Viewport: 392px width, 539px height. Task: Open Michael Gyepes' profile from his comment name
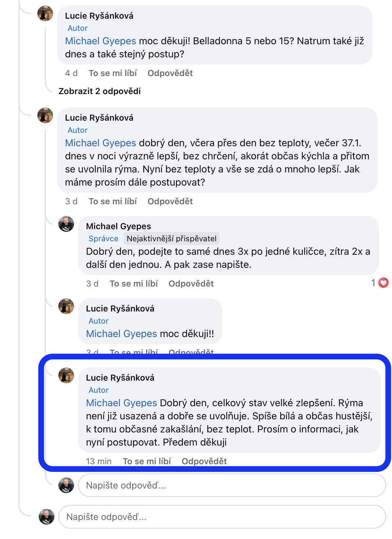pos(118,226)
